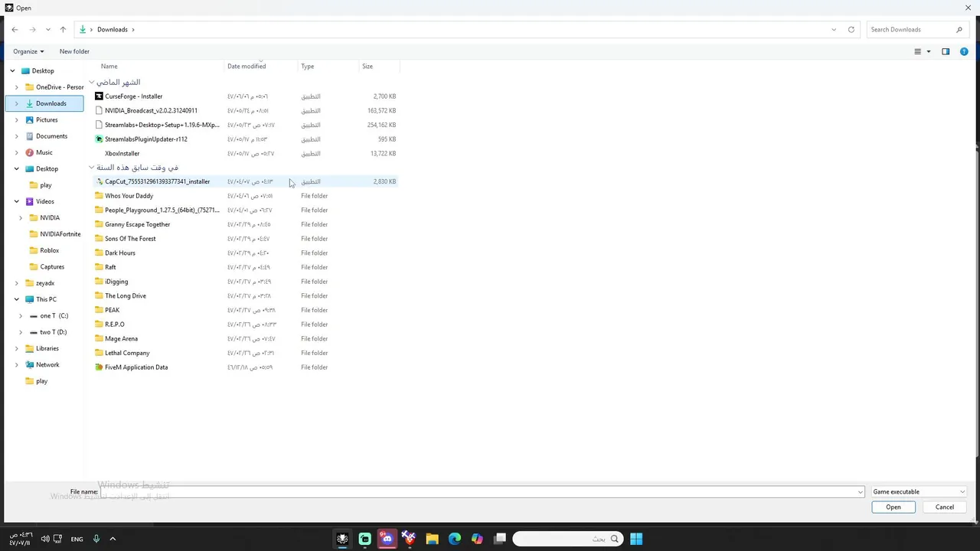Click the PEAK folder icon

(99, 310)
